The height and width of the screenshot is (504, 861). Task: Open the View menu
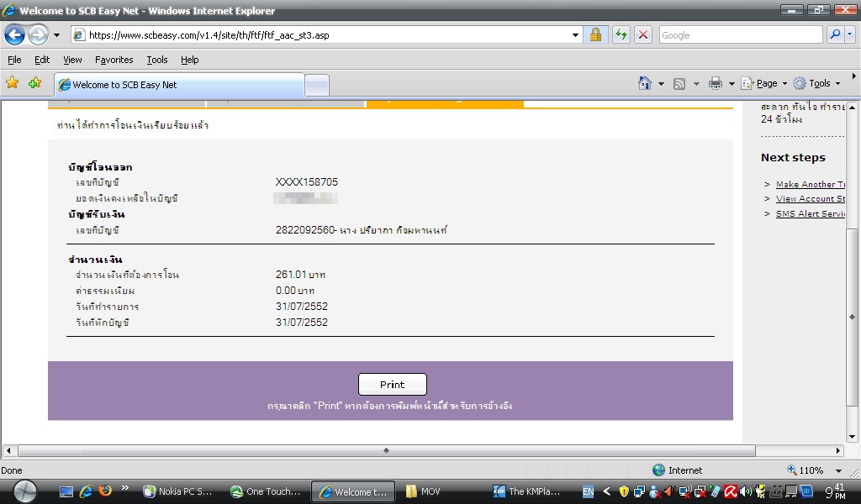[72, 60]
